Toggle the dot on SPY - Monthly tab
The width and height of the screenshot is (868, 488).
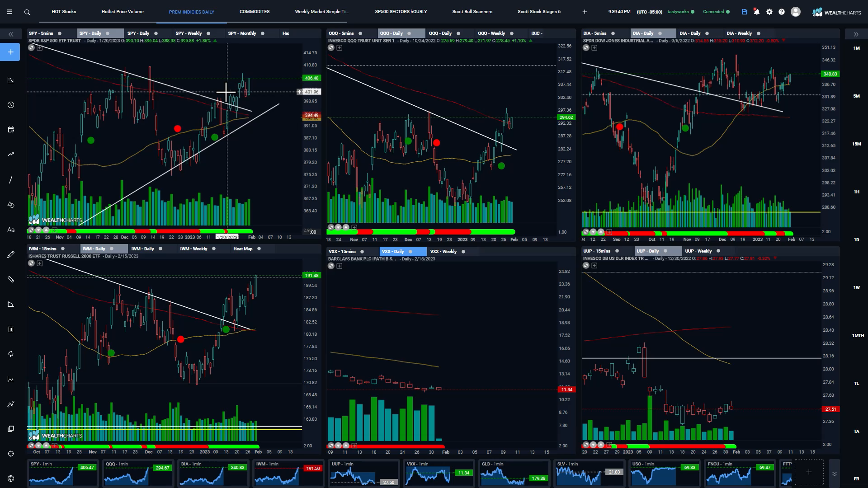[263, 33]
